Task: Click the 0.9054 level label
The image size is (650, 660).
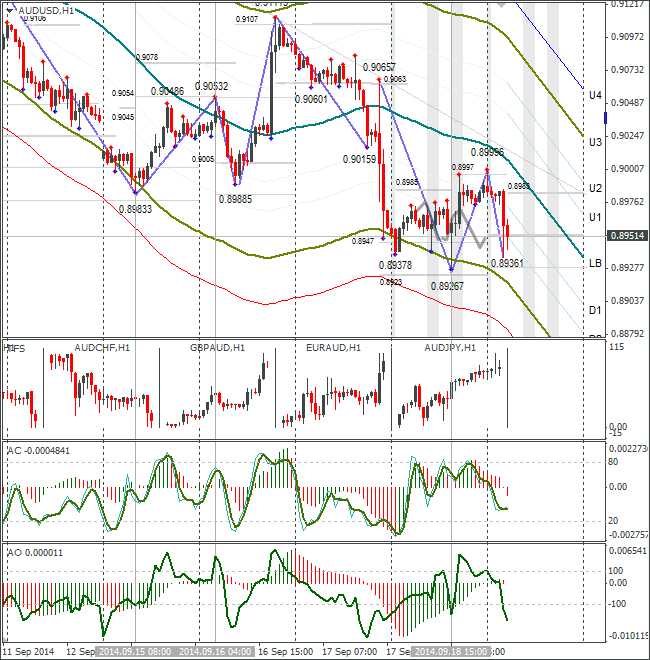Action: pos(123,93)
